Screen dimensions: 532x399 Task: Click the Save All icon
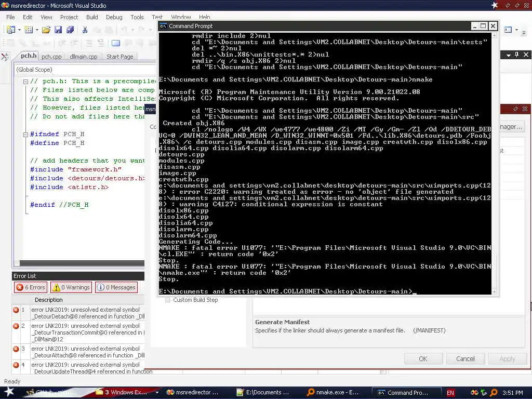[70, 30]
